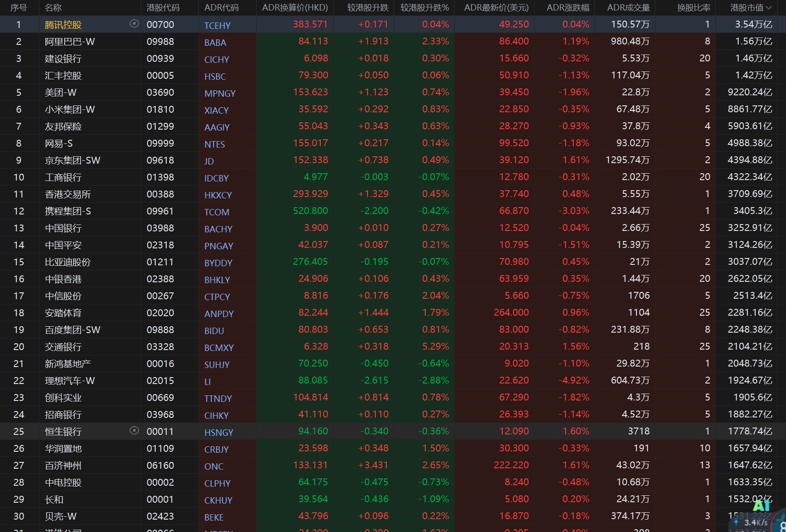786x532 pixels.
Task: Sort by the 名称 column header
Action: click(53, 8)
